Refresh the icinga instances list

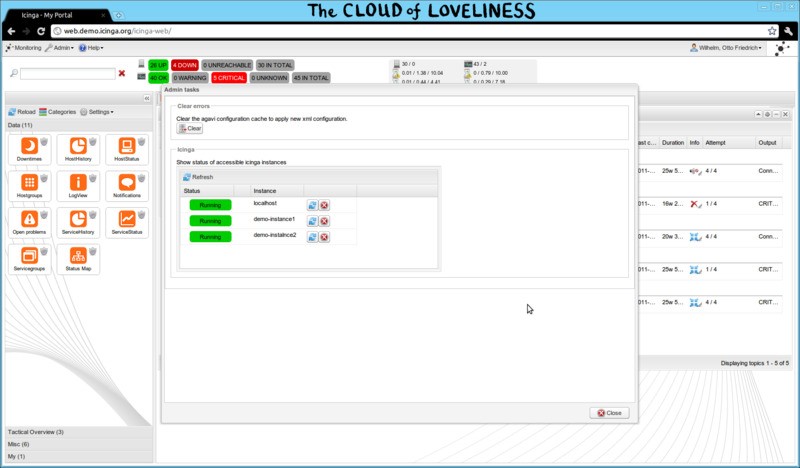point(198,177)
